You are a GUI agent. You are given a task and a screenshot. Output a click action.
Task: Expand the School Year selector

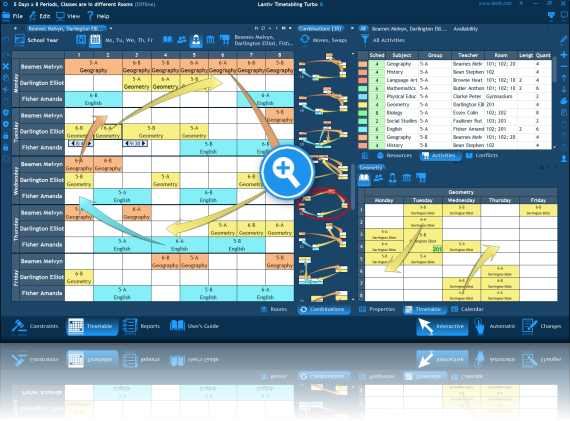click(36, 40)
